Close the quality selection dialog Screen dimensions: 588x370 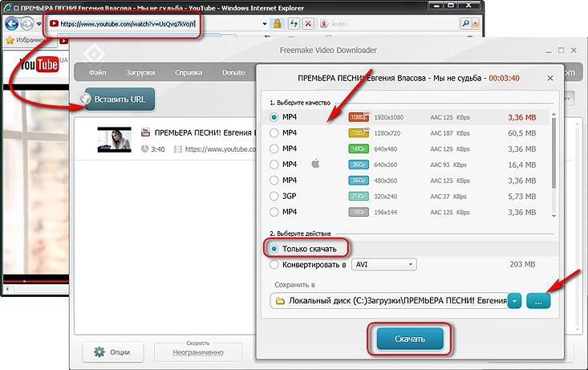(550, 78)
